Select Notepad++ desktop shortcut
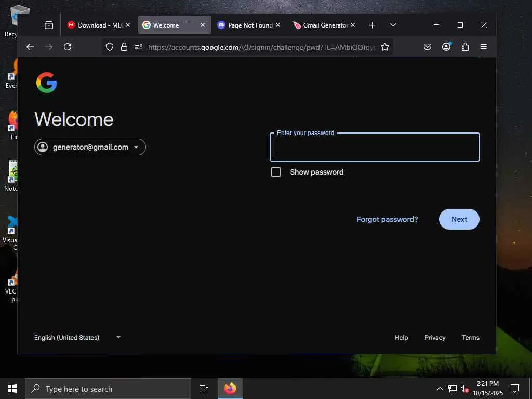532x399 pixels. click(x=11, y=176)
